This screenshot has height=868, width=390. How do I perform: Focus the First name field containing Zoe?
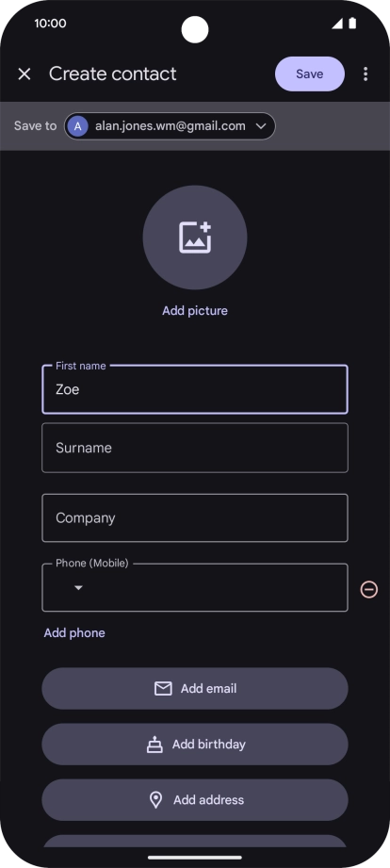195,389
